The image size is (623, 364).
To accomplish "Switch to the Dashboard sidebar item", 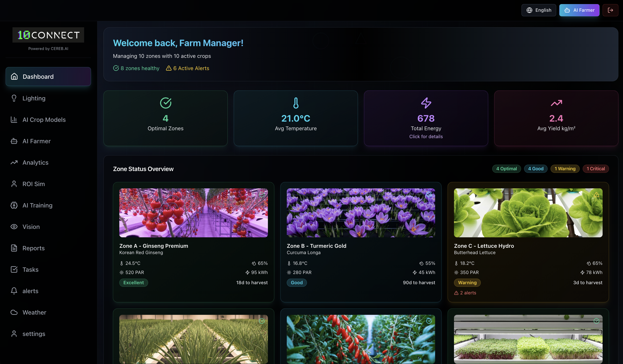I will point(38,76).
